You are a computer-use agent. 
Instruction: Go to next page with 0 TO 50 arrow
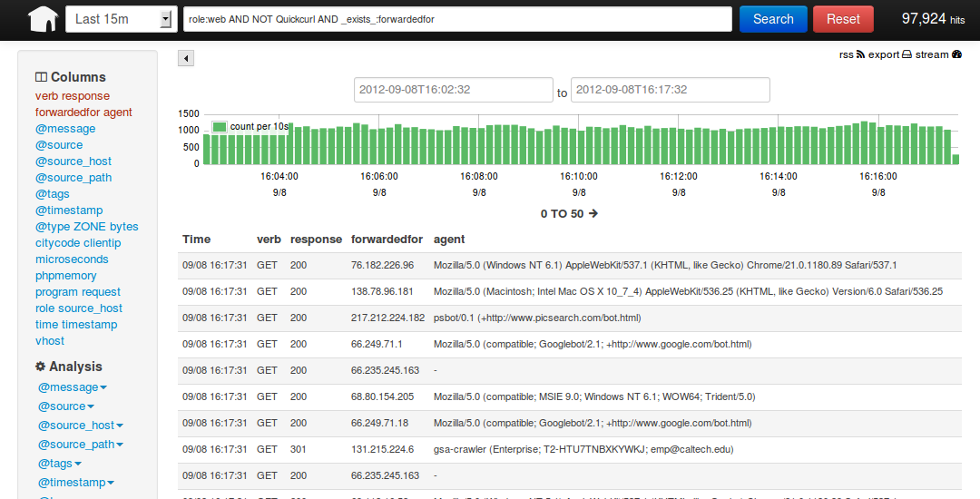pyautogui.click(x=569, y=213)
